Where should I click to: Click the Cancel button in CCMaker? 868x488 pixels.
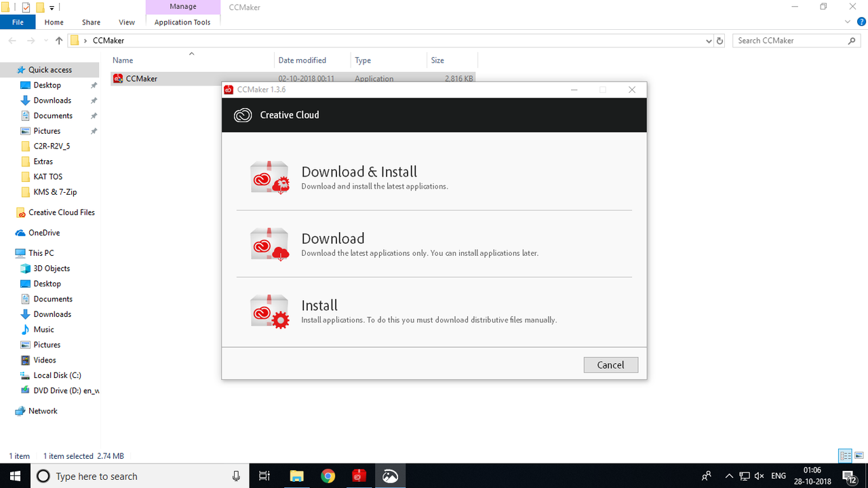(x=610, y=364)
